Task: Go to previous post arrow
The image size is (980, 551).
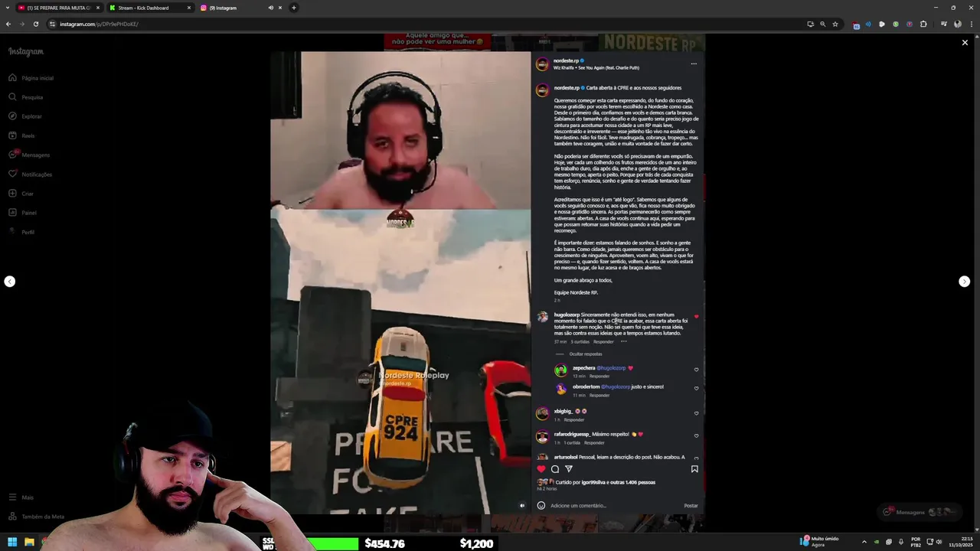Action: (x=9, y=282)
